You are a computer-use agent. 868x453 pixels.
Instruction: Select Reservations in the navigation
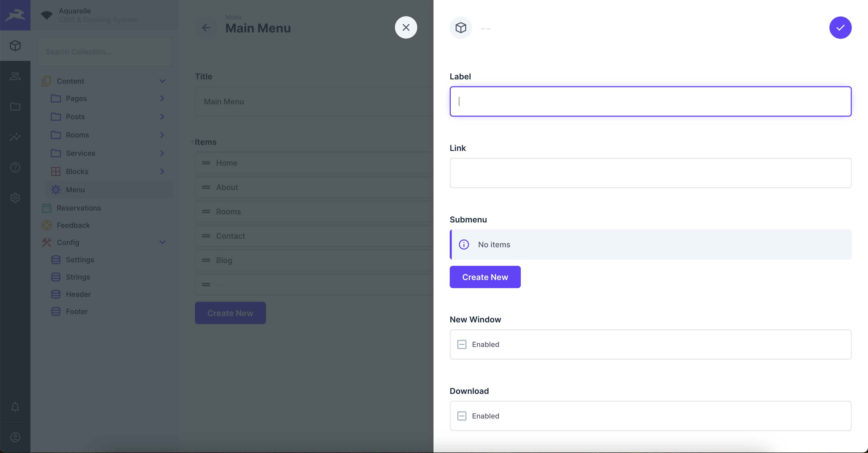click(78, 208)
